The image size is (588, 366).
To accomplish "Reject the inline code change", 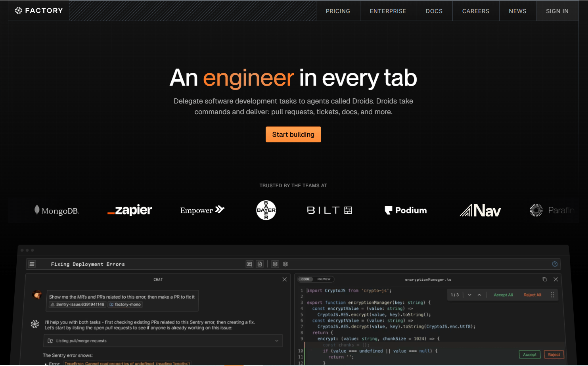I will [554, 355].
